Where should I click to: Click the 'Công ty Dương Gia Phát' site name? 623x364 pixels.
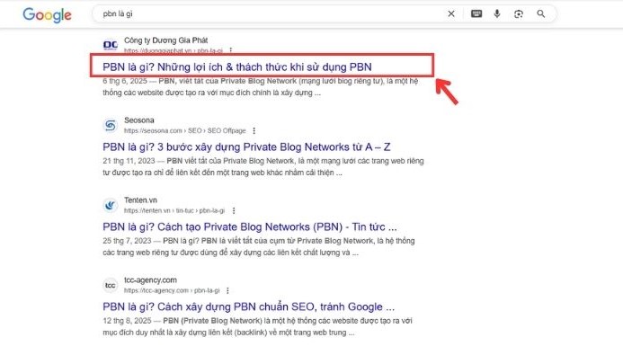point(165,40)
